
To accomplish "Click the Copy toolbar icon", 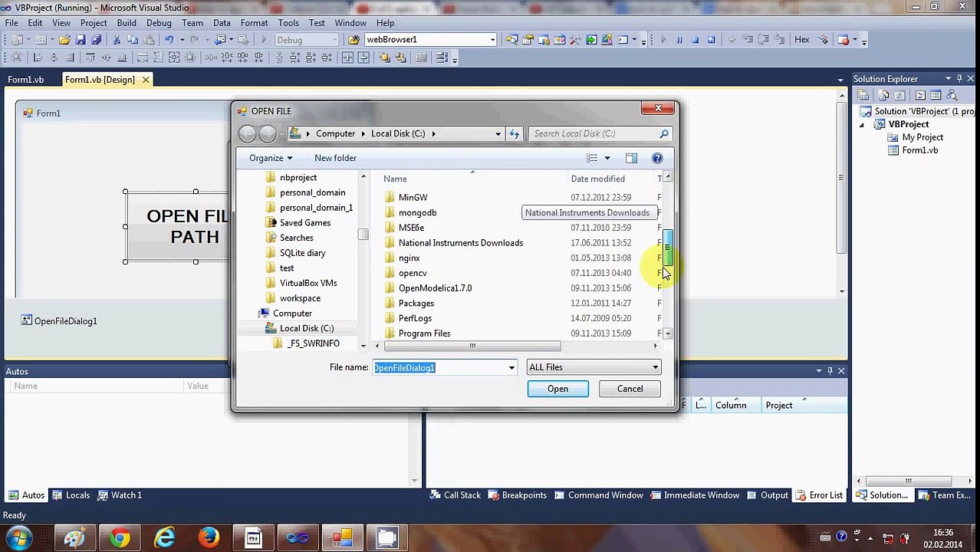I will [x=132, y=40].
